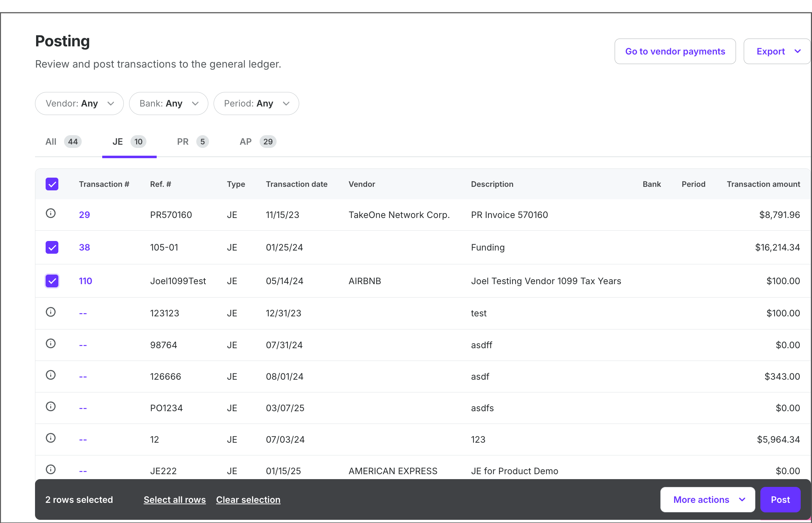
Task: Click the Type column header
Action: tap(236, 184)
